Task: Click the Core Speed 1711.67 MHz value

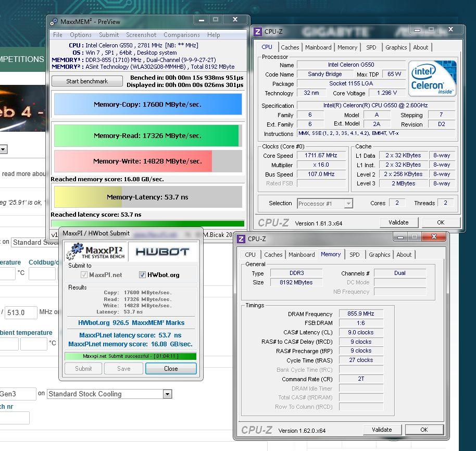Action: [x=321, y=155]
